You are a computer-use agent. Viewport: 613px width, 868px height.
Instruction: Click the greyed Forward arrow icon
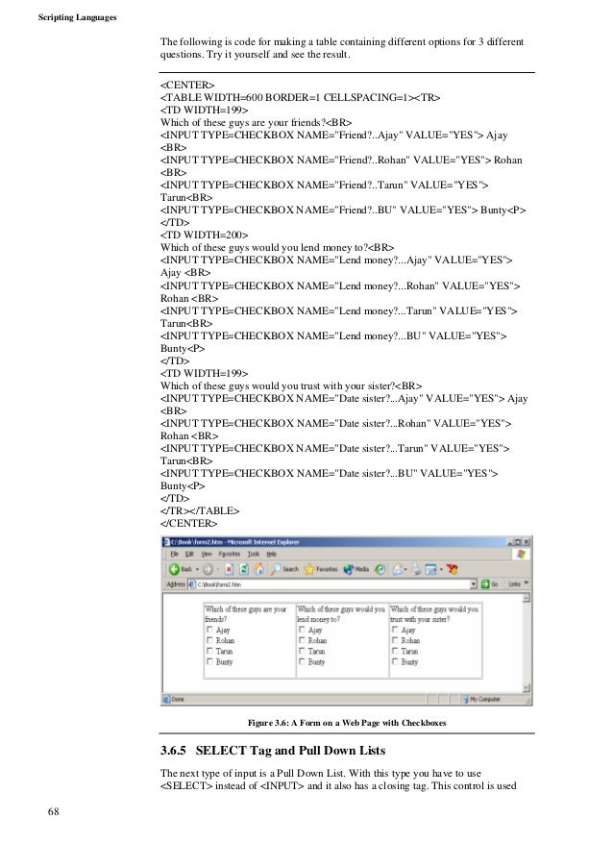208,569
